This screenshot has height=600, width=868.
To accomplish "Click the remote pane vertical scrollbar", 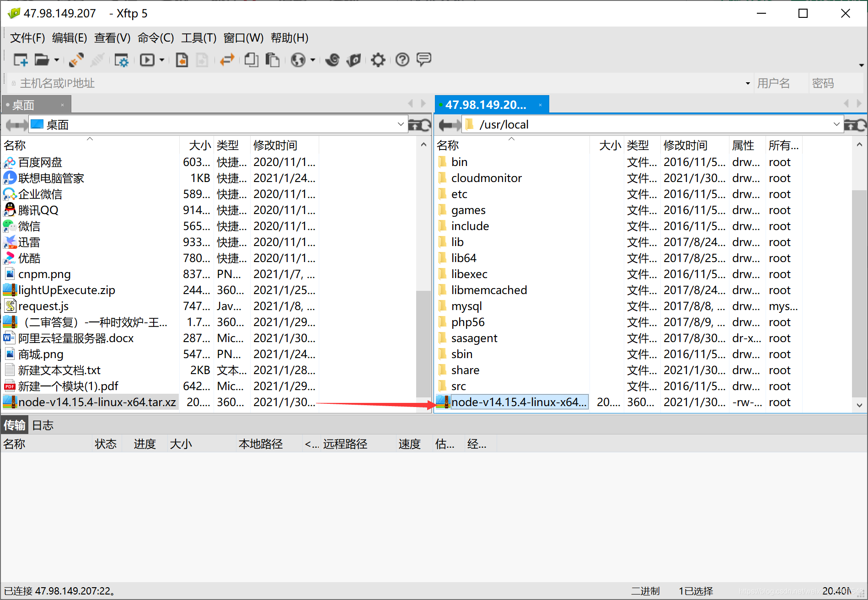I will 859,293.
